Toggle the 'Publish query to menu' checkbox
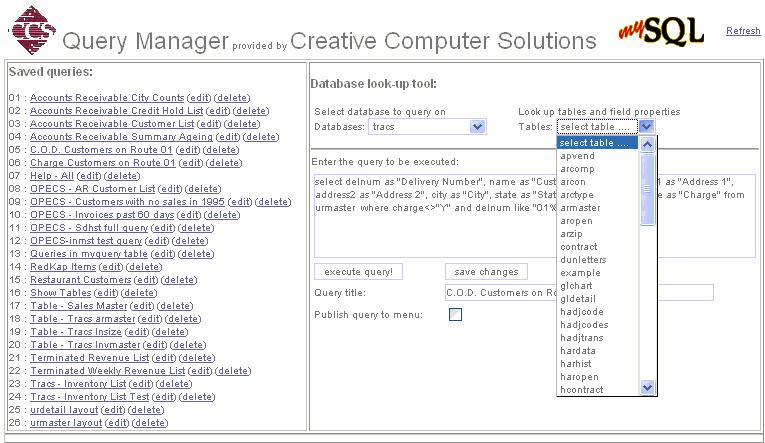Screen dimensions: 765x443 tap(455, 315)
